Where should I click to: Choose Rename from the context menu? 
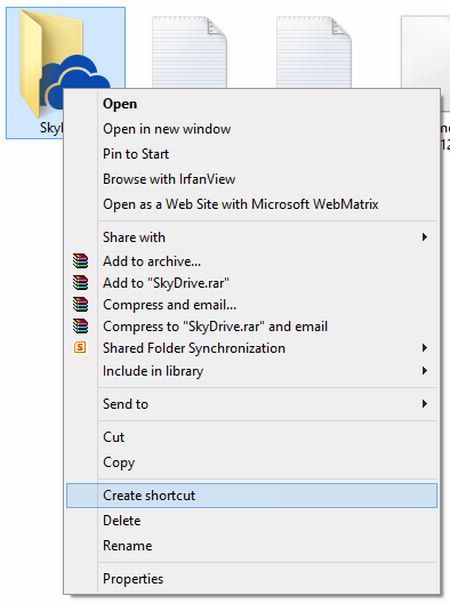pos(252,545)
